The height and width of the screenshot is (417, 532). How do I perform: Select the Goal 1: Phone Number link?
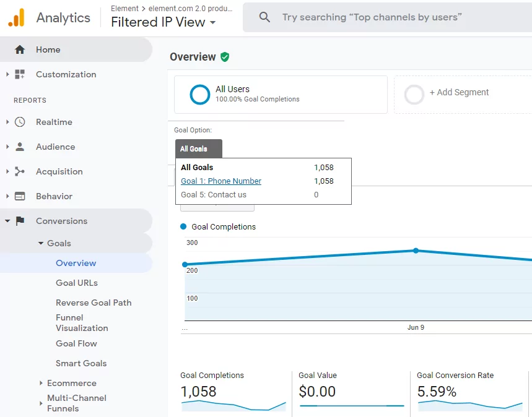click(221, 181)
